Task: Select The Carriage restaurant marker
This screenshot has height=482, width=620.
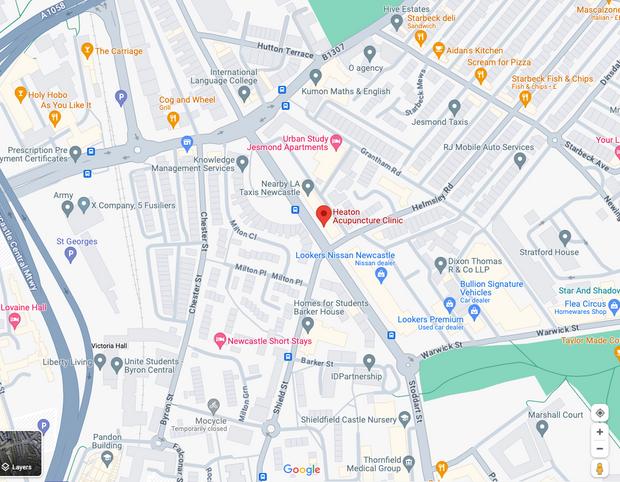Action: 87,51
